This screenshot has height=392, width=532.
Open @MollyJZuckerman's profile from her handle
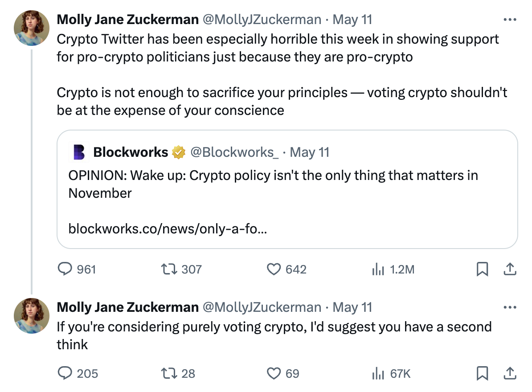pyautogui.click(x=263, y=20)
